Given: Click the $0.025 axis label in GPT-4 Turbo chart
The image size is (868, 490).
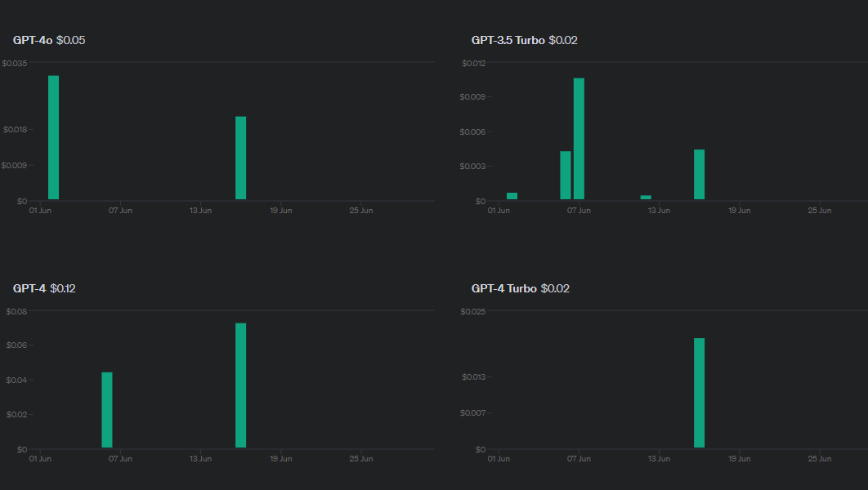Looking at the screenshot, I should [x=472, y=311].
